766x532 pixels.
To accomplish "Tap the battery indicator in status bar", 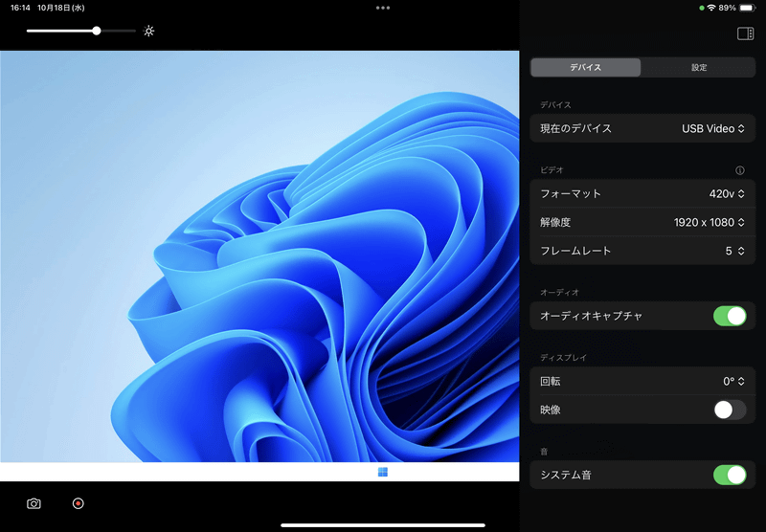I will click(x=748, y=8).
